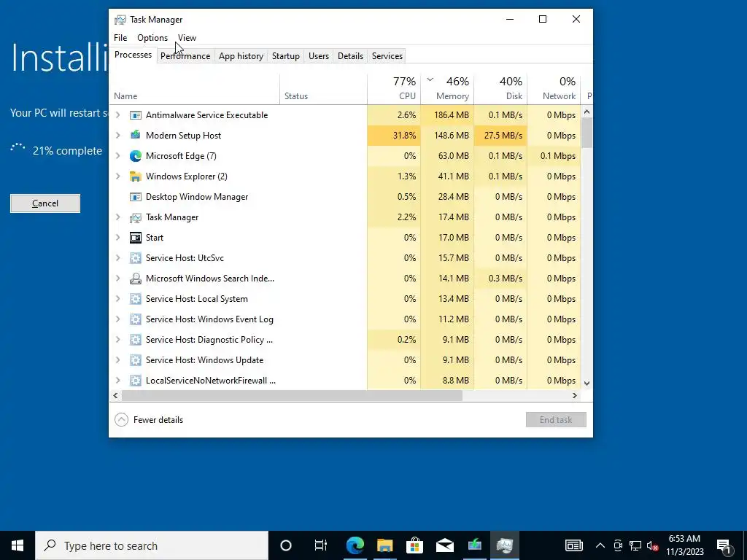Click the horizontal scrollbar left arrow
The image size is (747, 560).
(x=116, y=396)
